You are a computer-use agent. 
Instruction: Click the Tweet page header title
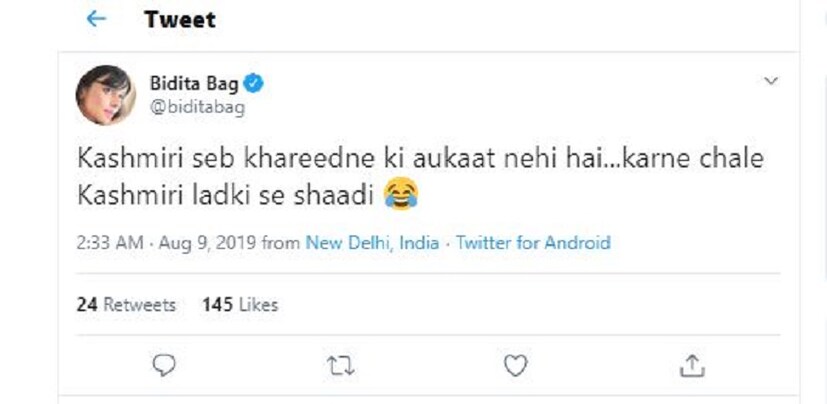tap(179, 19)
